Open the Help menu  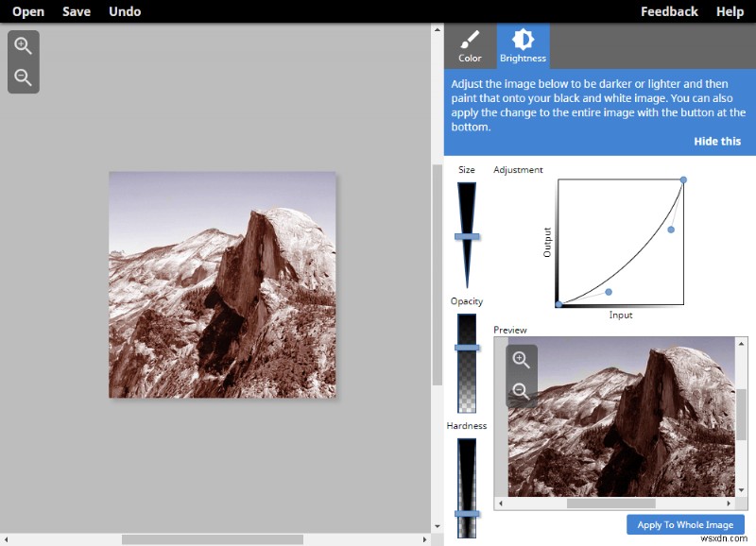[730, 11]
